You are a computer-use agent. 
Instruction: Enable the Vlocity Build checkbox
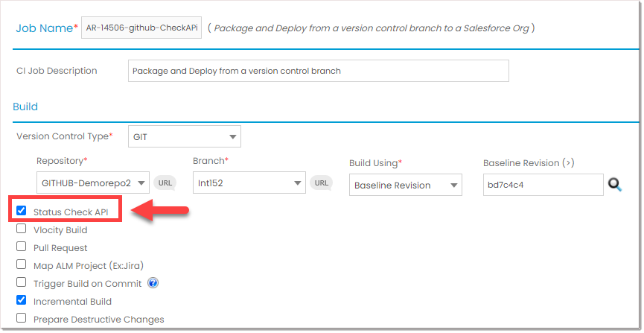tap(22, 229)
